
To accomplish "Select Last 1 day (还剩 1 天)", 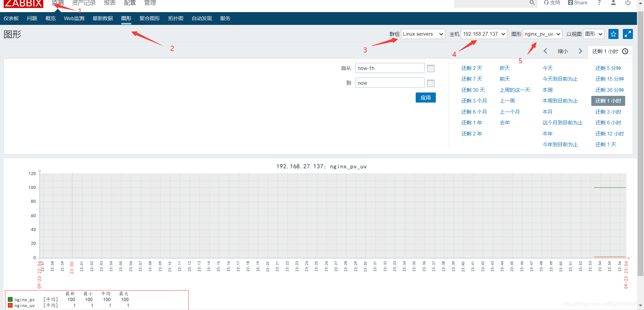I will [606, 145].
